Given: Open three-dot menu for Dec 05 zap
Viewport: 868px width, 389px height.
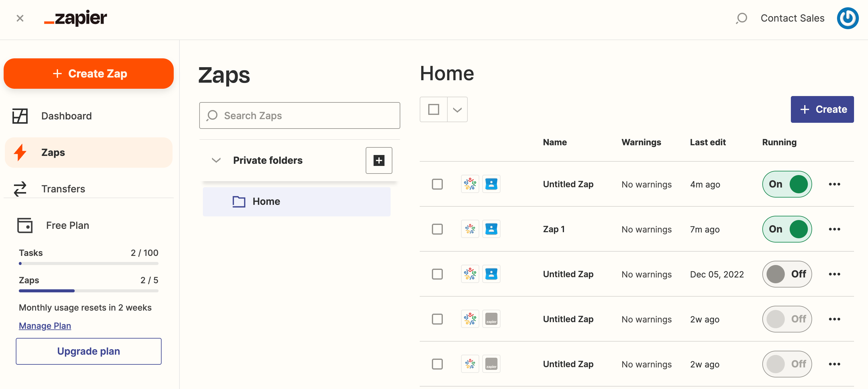Looking at the screenshot, I should point(834,274).
